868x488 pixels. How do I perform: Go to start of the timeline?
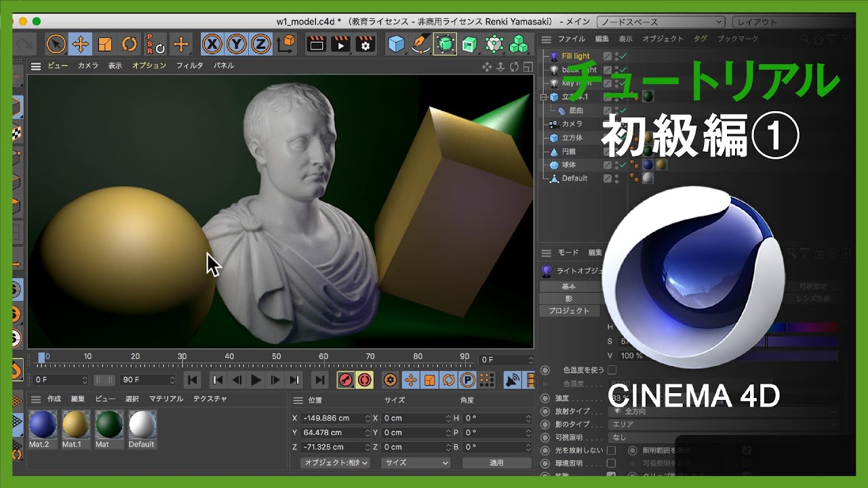coord(193,380)
